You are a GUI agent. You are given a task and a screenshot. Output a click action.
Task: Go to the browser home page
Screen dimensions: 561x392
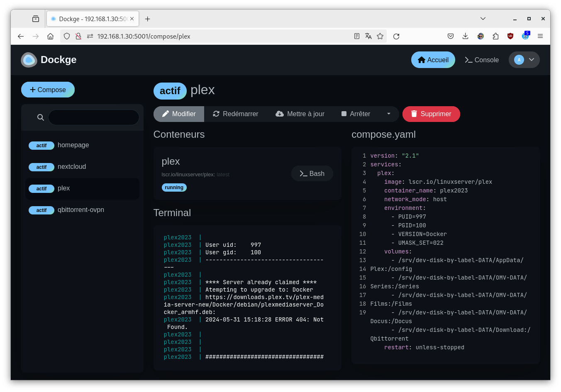[x=51, y=36]
